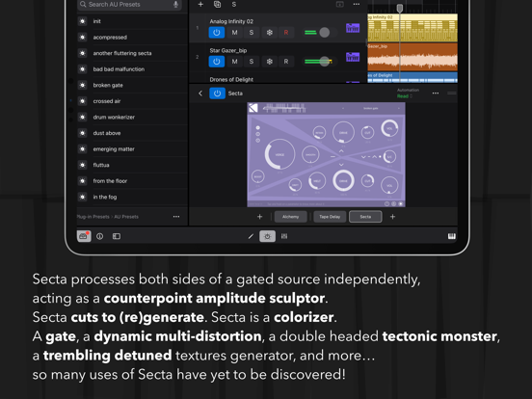
Task: Click the global solo S in track header toolbar
Action: [234, 4]
